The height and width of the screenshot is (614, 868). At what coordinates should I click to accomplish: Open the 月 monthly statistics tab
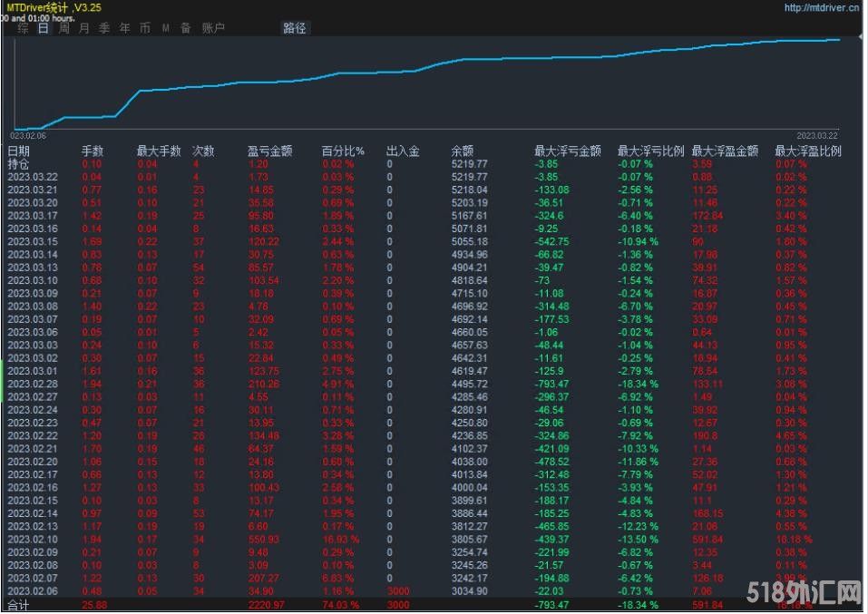click(x=84, y=28)
